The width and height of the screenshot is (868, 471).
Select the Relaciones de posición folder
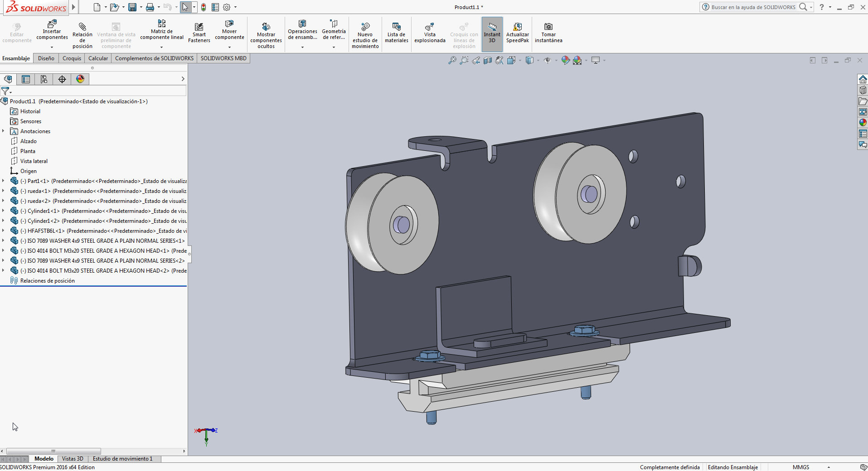click(47, 281)
